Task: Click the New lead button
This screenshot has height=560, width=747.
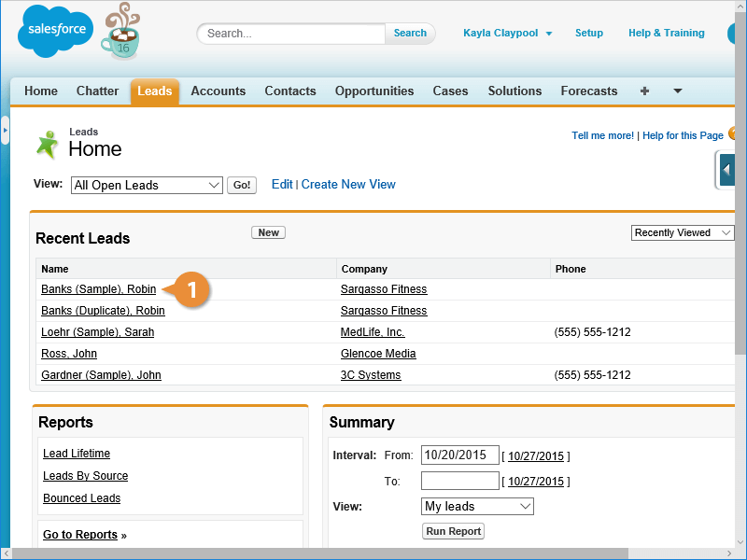Action: (268, 232)
